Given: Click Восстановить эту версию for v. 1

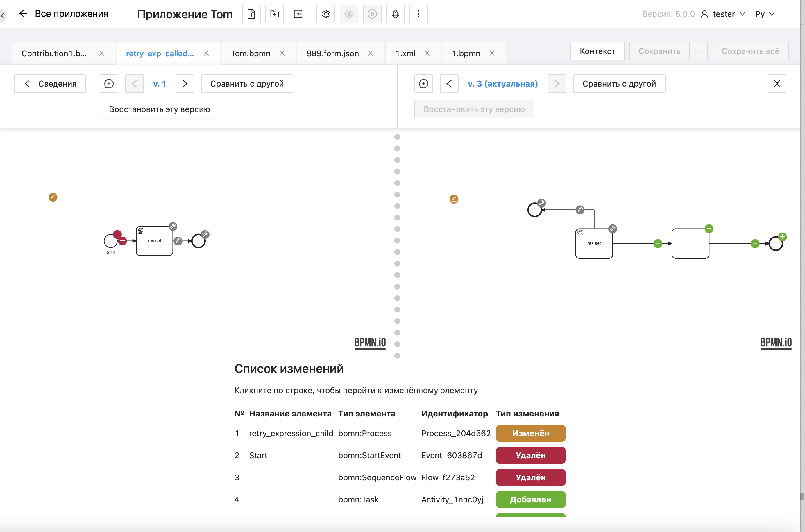Looking at the screenshot, I should 159,109.
